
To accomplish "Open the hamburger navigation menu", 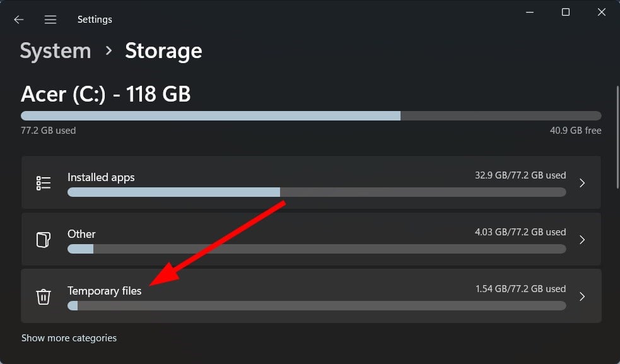I will (50, 20).
